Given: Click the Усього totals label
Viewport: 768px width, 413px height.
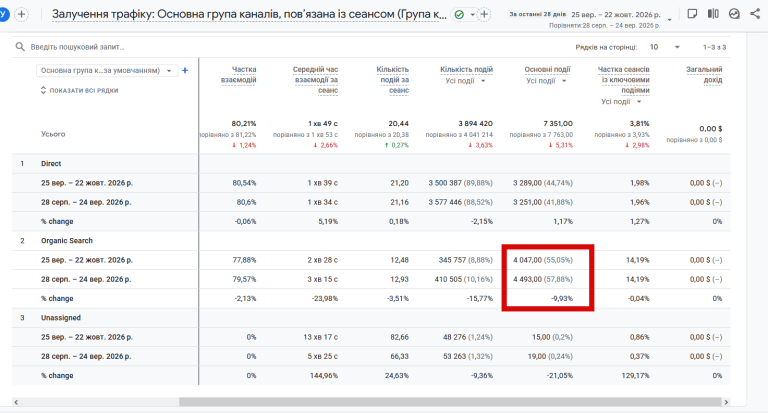Looking at the screenshot, I should pyautogui.click(x=53, y=134).
